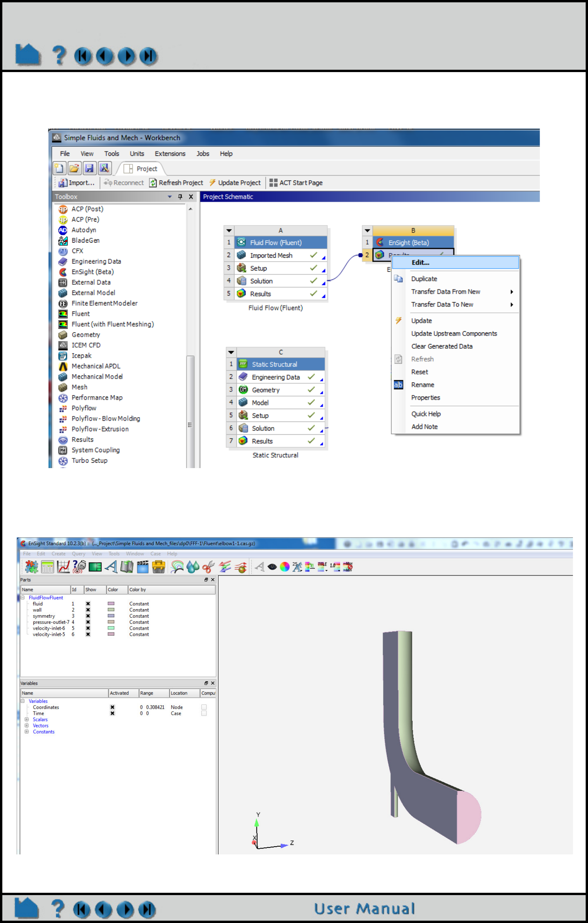588x923 pixels.
Task: Open the Workbench Jobs menu
Action: tap(203, 154)
